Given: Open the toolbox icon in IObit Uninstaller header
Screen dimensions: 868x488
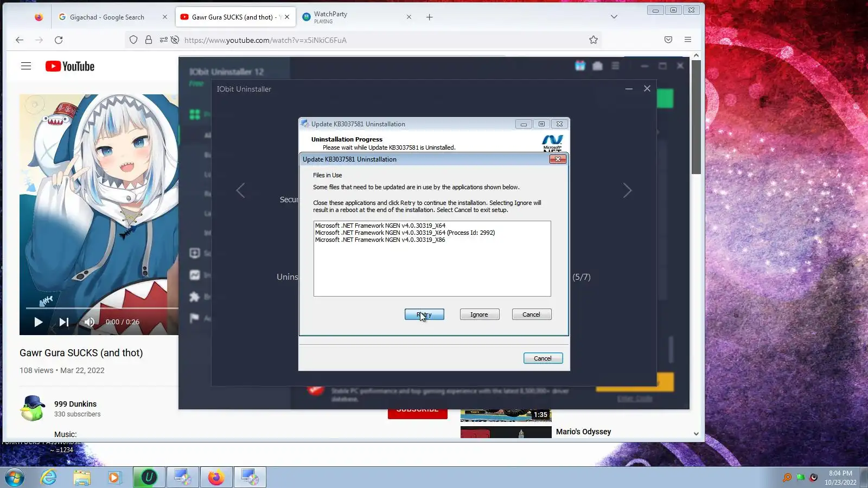Looking at the screenshot, I should pos(597,66).
